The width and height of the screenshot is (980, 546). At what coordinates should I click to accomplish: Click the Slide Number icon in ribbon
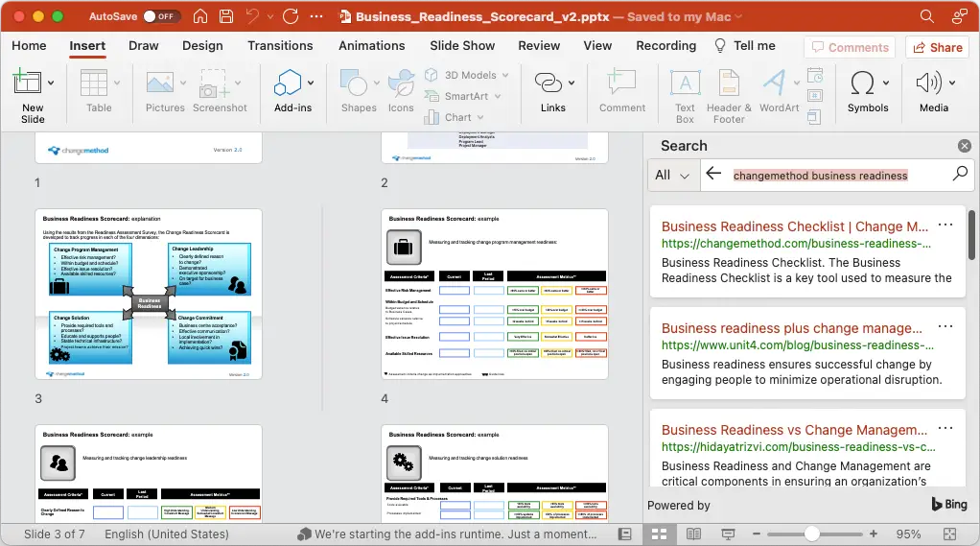point(814,96)
